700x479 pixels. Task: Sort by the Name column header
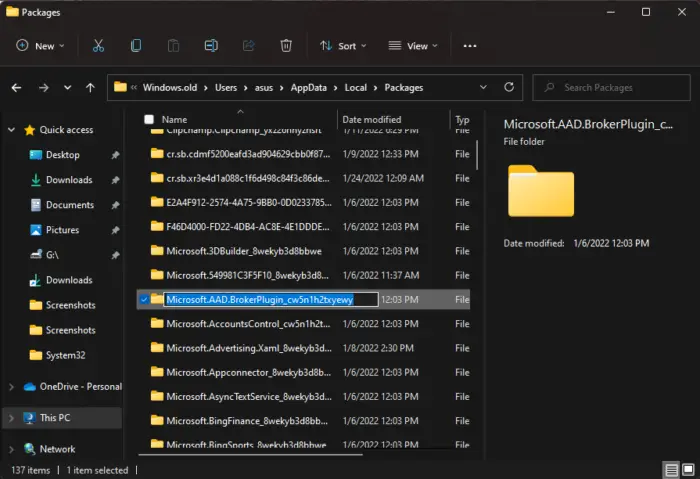pyautogui.click(x=174, y=119)
